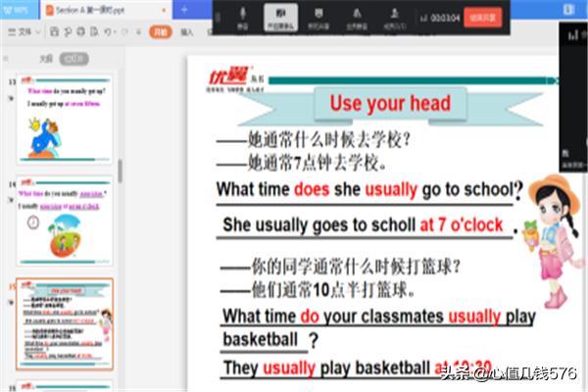Image resolution: width=588 pixels, height=392 pixels.
Task: Click the signal bars icon in video panel
Action: (573, 35)
